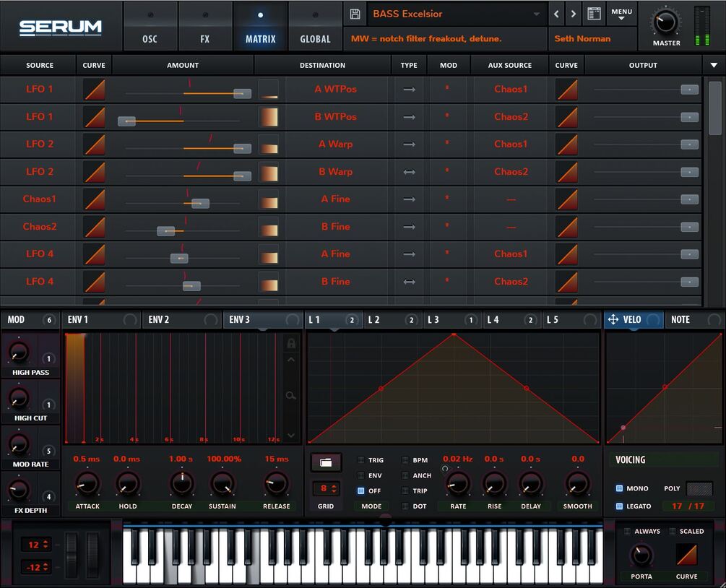Click output slider handle for LFO 1 A WTPos row
Viewport: 726px width, 588px height.
click(x=689, y=90)
